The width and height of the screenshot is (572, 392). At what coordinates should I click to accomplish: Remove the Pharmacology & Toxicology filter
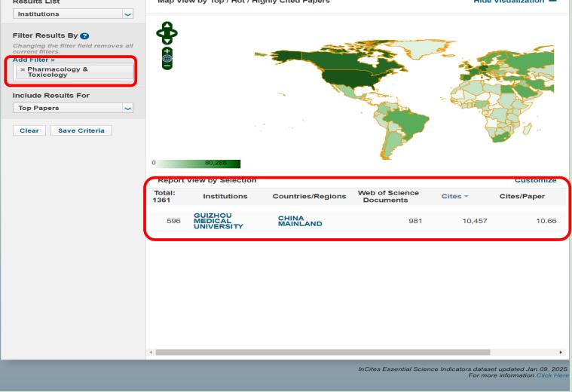point(23,69)
